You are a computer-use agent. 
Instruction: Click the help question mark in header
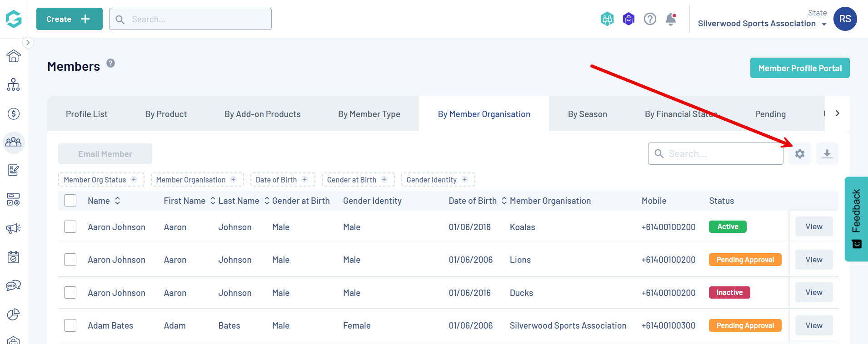(x=650, y=19)
